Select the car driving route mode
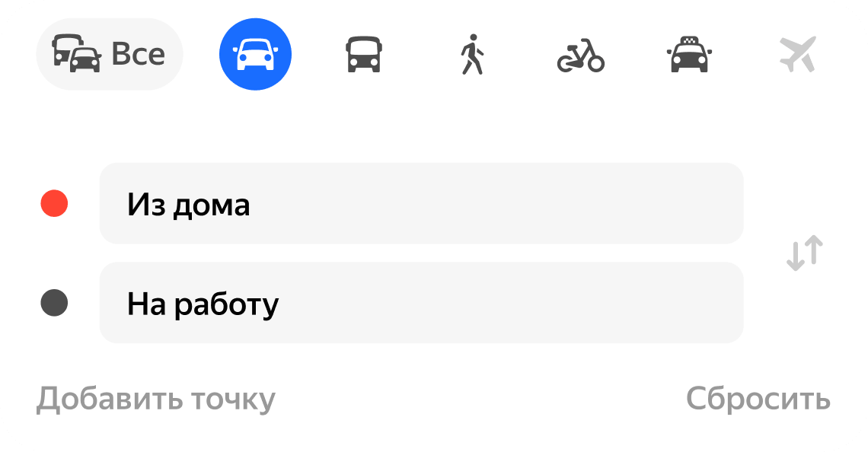868x452 pixels. point(255,55)
